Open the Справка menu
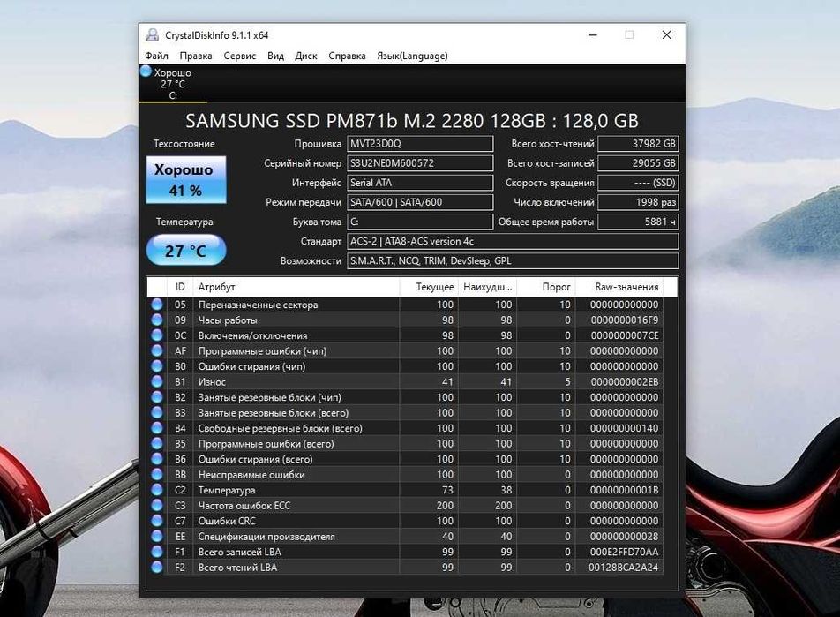The height and width of the screenshot is (617, 840). pyautogui.click(x=347, y=56)
